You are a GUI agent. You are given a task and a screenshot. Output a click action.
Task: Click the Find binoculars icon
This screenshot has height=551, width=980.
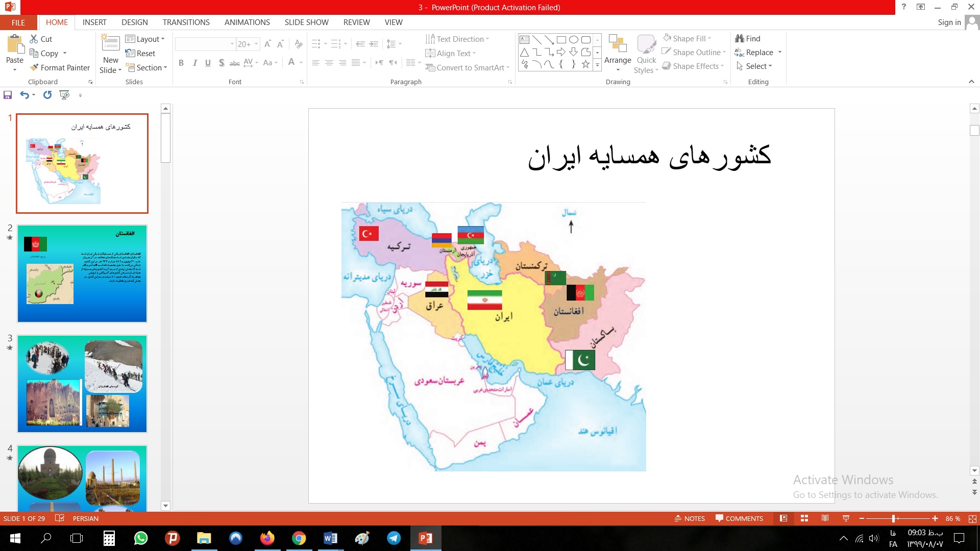coord(740,38)
